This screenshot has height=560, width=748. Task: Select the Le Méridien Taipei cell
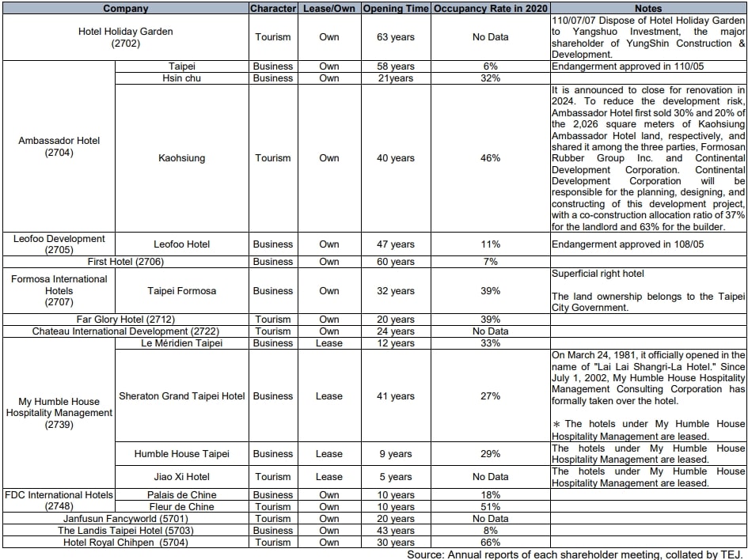point(182,343)
